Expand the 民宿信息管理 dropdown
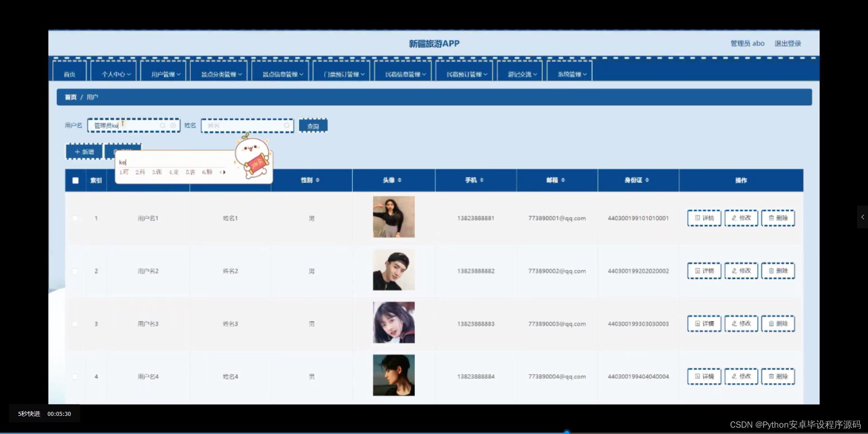The width and height of the screenshot is (868, 434). tap(402, 74)
